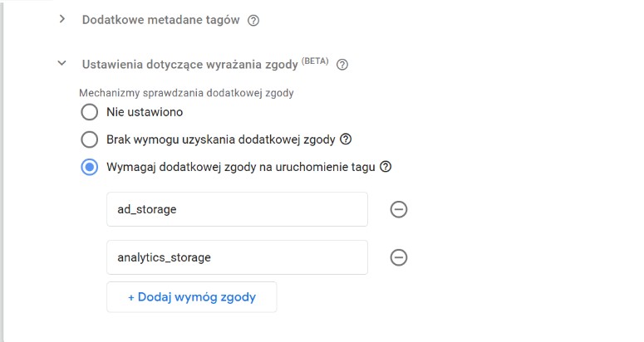
Task: Expand Dodatkowe metadane tagów chevron arrow
Action: click(61, 19)
